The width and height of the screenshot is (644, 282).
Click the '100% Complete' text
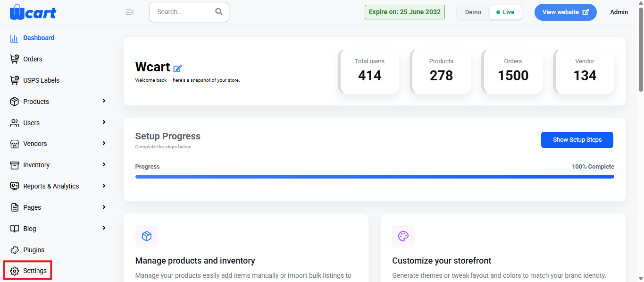tap(593, 167)
